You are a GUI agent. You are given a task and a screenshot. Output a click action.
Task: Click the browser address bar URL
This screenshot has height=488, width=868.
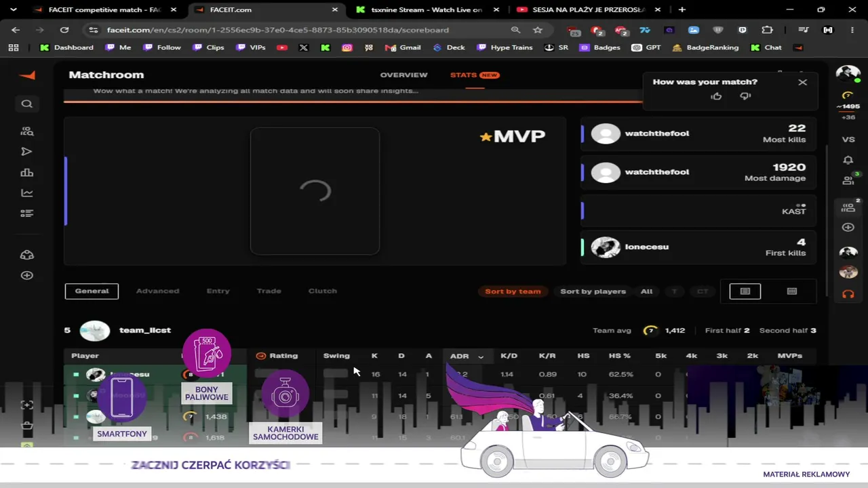coord(278,30)
